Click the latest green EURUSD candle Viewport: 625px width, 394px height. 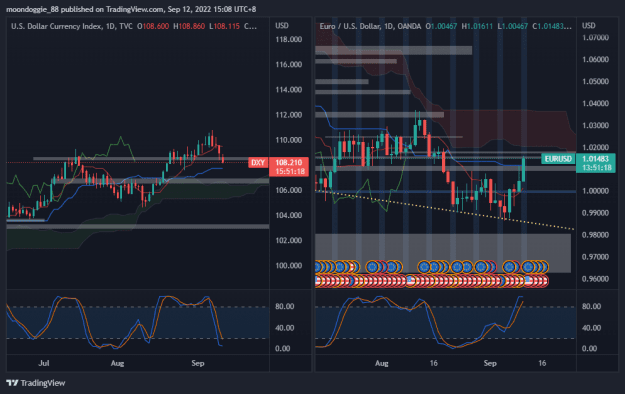[x=523, y=170]
